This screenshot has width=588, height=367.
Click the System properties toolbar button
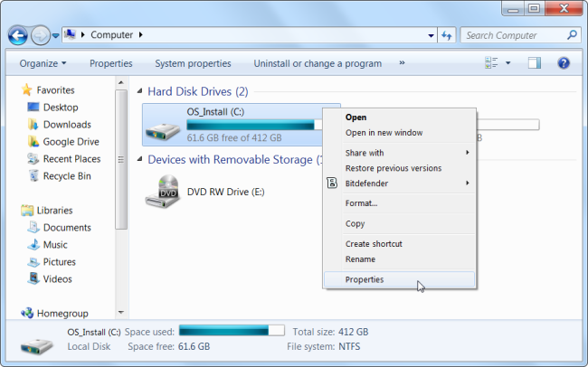[x=193, y=63]
